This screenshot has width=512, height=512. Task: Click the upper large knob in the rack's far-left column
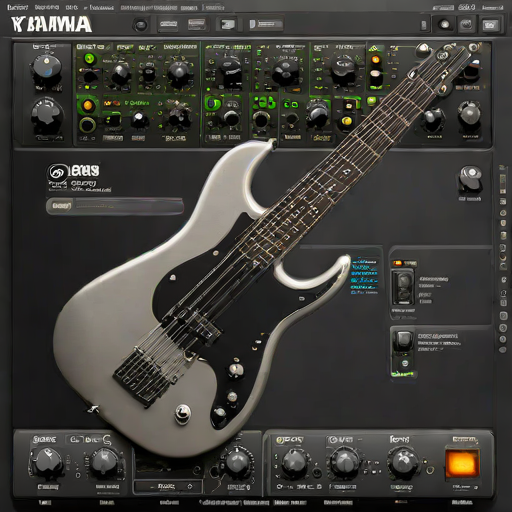point(47,67)
